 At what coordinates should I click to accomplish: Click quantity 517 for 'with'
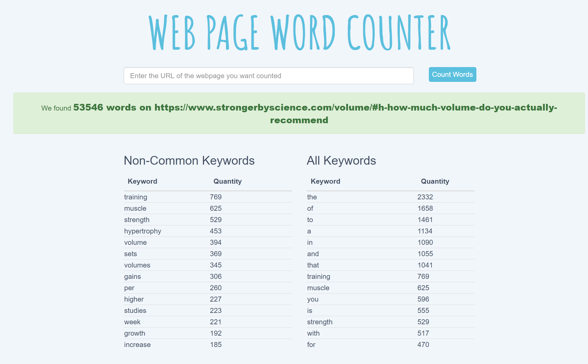tap(423, 333)
